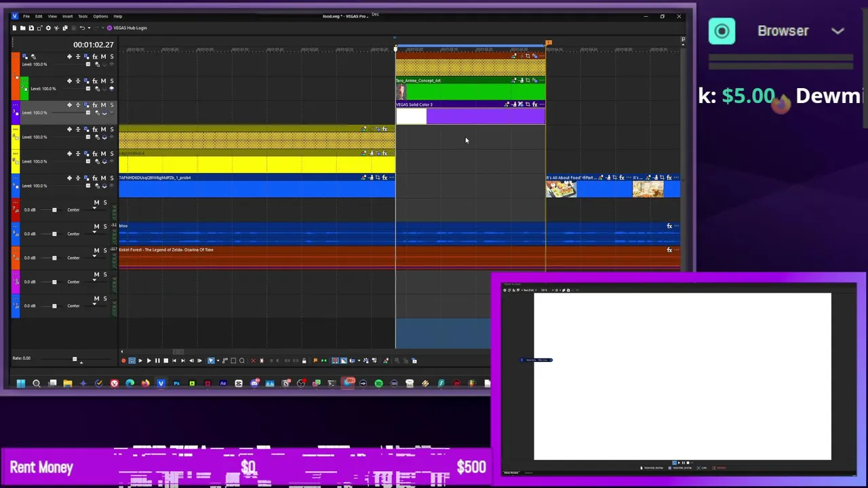Open Photoshop from the taskbar
Image resolution: width=868 pixels, height=488 pixels.
coord(176,384)
